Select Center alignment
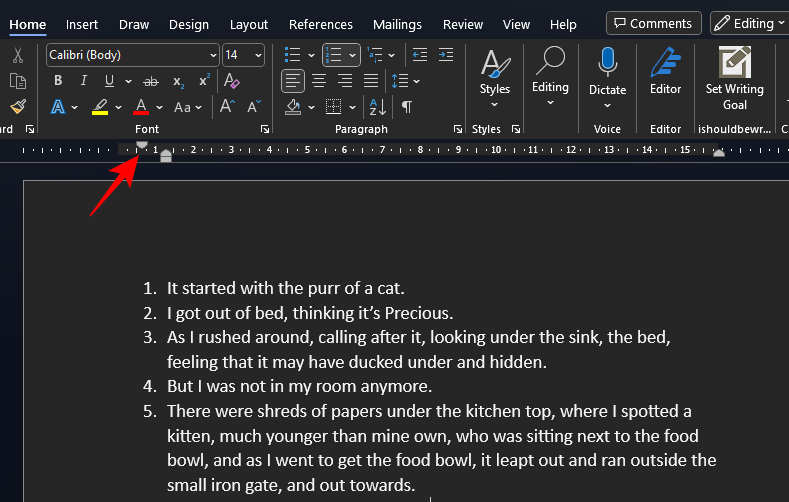789x502 pixels. point(319,80)
